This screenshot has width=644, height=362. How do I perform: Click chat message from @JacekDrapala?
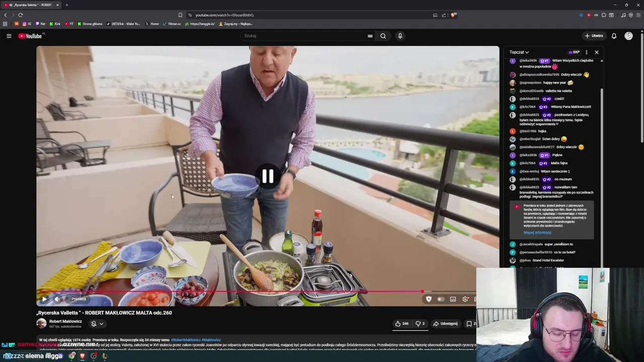point(546,244)
